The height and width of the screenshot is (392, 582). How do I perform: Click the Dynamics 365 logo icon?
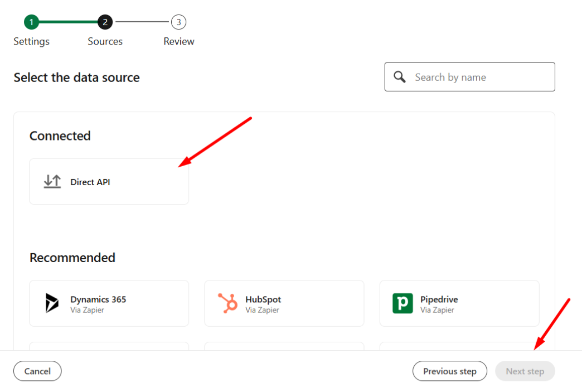click(x=52, y=303)
